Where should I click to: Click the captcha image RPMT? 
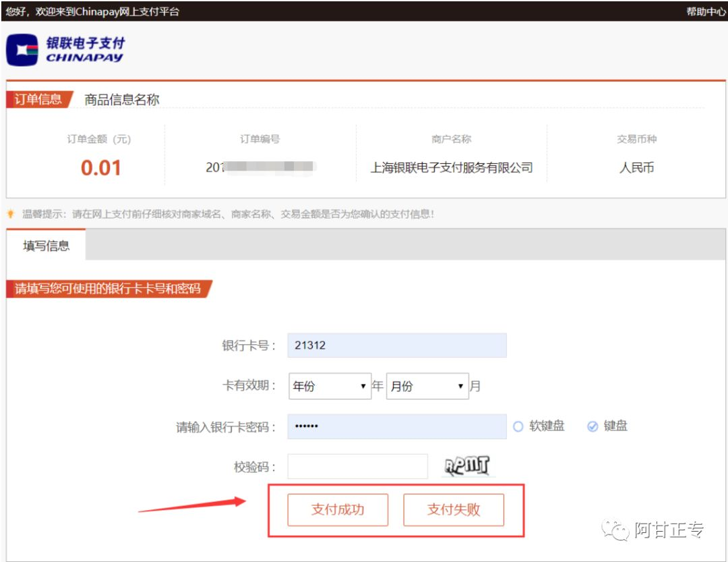468,466
